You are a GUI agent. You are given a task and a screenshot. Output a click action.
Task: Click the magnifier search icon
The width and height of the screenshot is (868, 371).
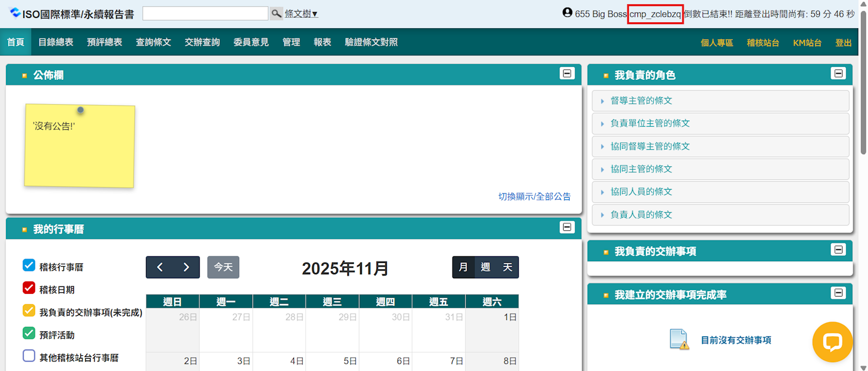[276, 14]
